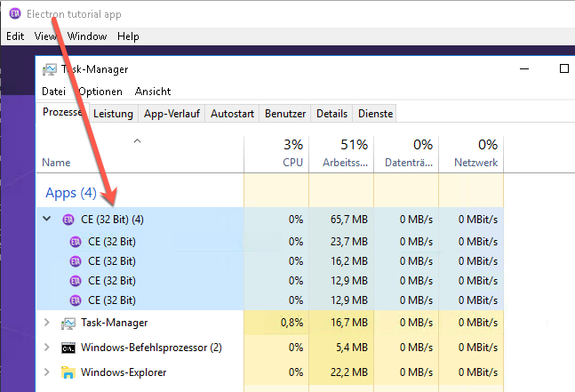The width and height of the screenshot is (575, 392).
Task: Sort by the Arbeitss... memory column header
Action: [x=341, y=154]
